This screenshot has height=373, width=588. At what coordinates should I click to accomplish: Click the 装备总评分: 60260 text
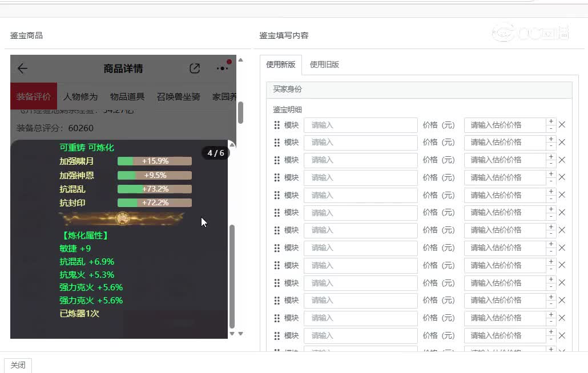(55, 128)
